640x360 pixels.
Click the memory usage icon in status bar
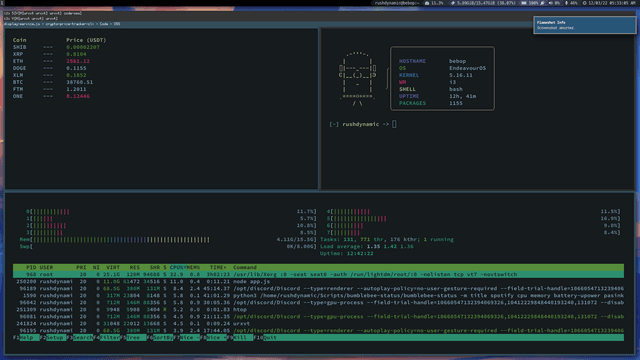[x=453, y=3]
